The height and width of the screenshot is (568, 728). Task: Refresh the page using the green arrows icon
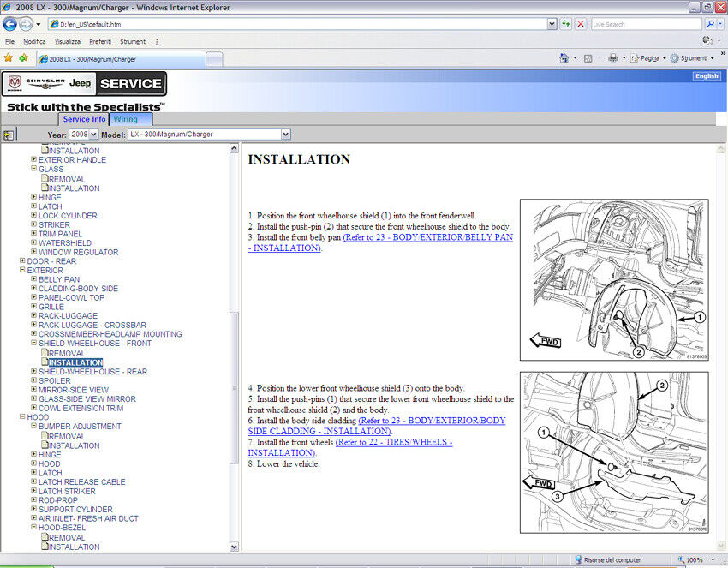click(566, 24)
